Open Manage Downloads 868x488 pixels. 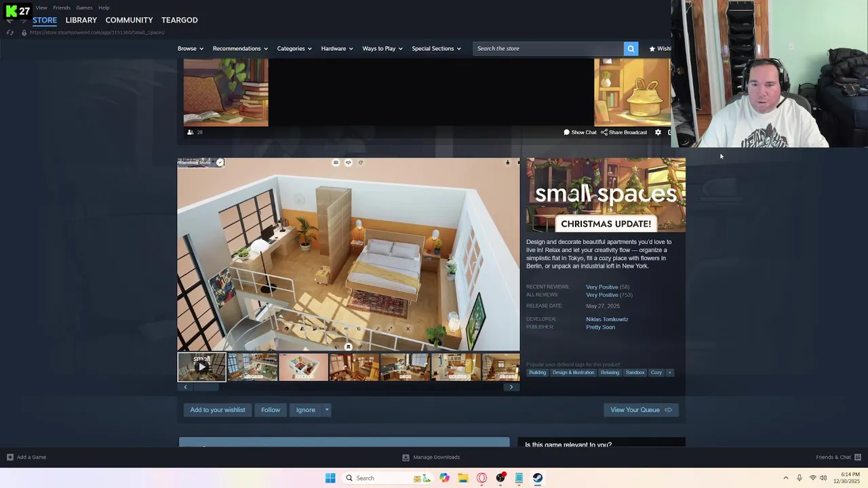tap(431, 457)
